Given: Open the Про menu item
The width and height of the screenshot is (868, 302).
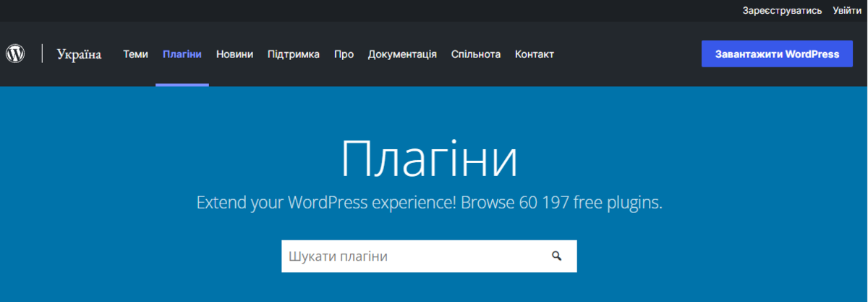Looking at the screenshot, I should click(x=344, y=54).
